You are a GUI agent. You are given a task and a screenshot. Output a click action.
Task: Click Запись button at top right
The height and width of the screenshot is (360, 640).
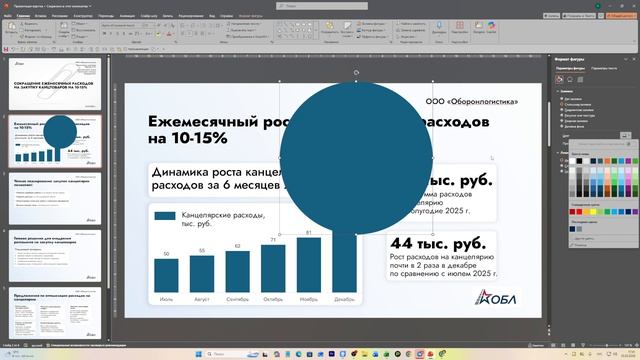pyautogui.click(x=551, y=16)
